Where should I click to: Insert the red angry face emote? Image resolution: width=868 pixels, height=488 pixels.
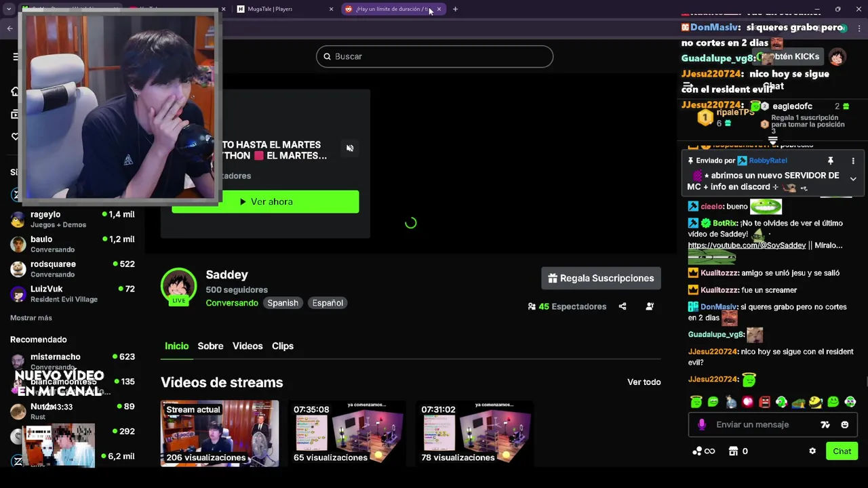pyautogui.click(x=764, y=402)
